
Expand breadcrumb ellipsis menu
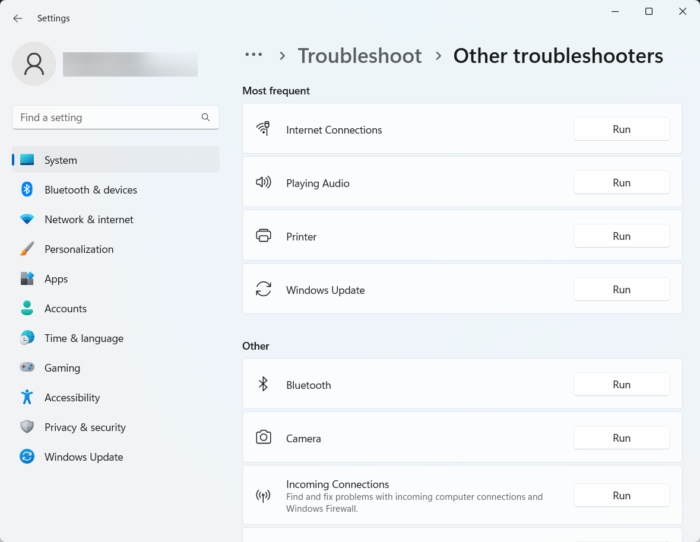254,56
